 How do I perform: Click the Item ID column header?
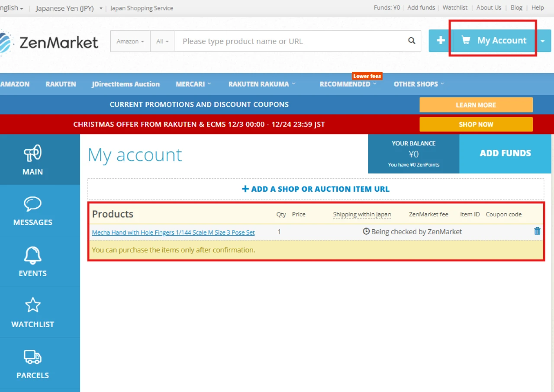470,214
